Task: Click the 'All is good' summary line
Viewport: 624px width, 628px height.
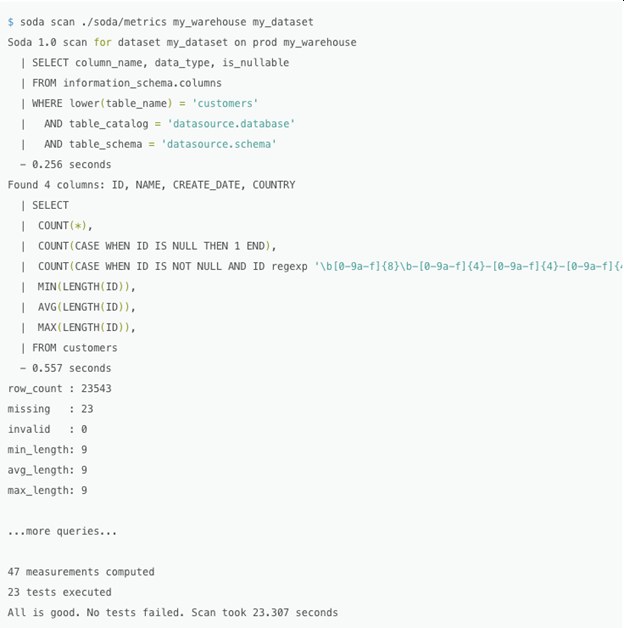Action: 173,613
